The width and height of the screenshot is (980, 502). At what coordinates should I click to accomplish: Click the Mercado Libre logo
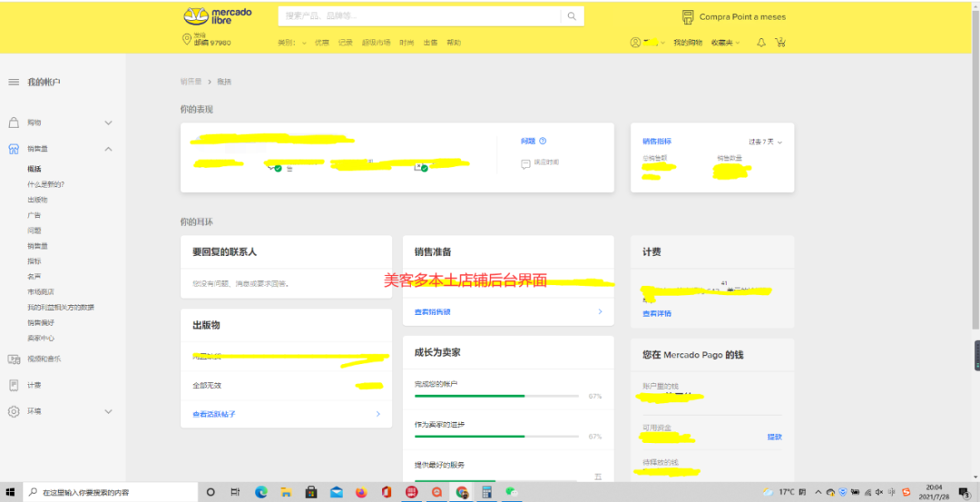tap(218, 15)
